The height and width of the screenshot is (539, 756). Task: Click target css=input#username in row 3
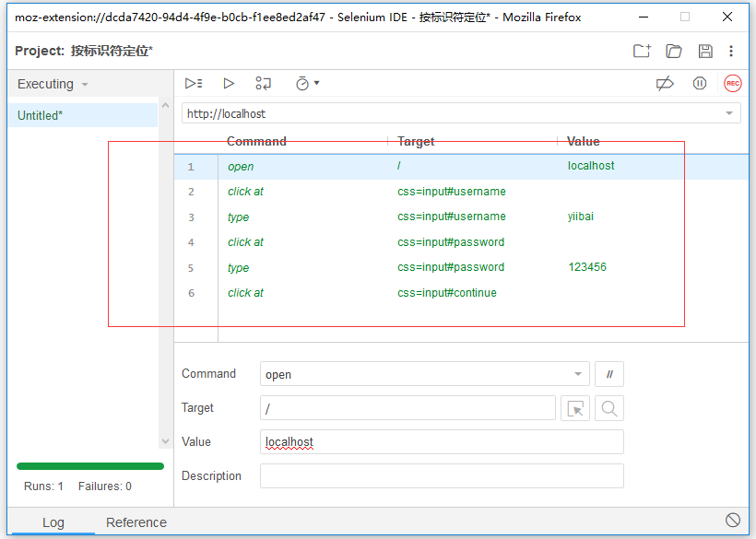[x=451, y=217]
